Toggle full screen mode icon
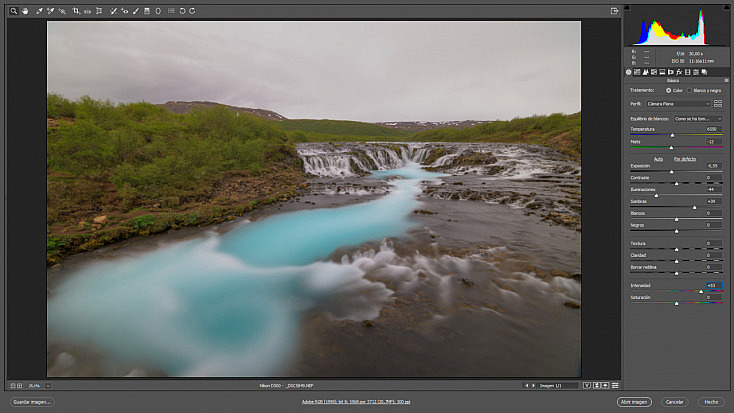 click(x=614, y=11)
